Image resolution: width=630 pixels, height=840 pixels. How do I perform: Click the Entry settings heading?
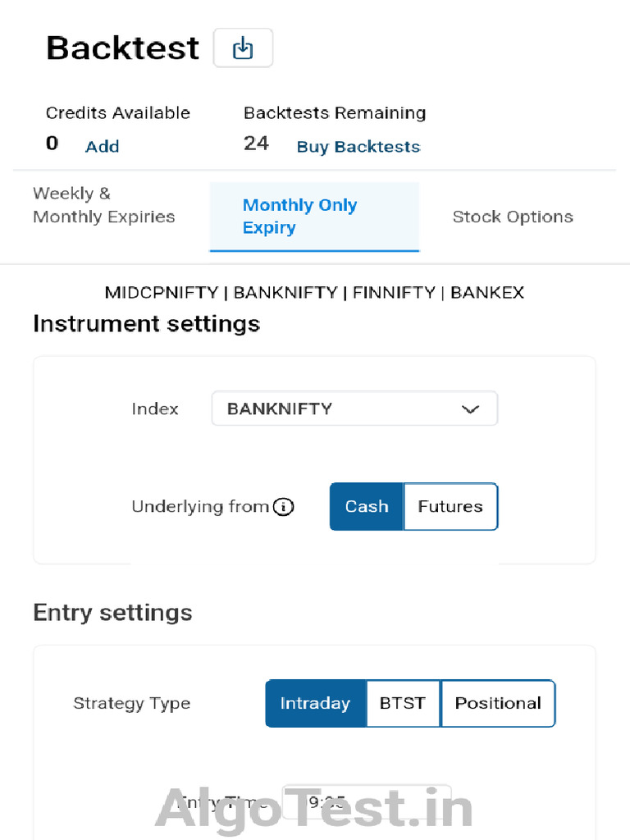(x=112, y=613)
